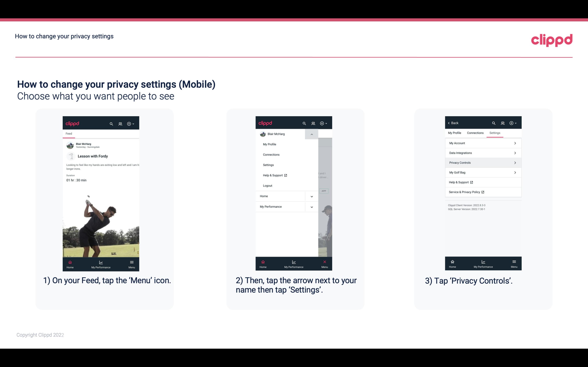Tap the Profile icon in navigation bar
The height and width of the screenshot is (367, 588).
(119, 123)
